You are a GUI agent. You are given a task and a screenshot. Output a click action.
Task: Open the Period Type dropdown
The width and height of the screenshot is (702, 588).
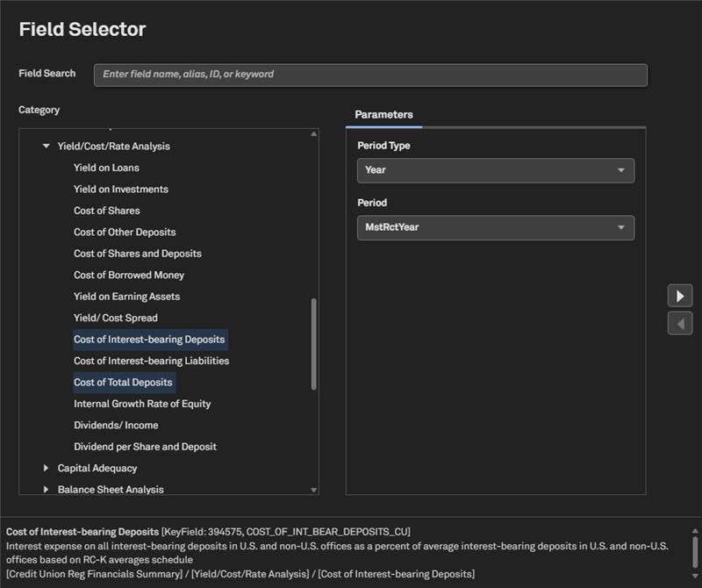(495, 170)
